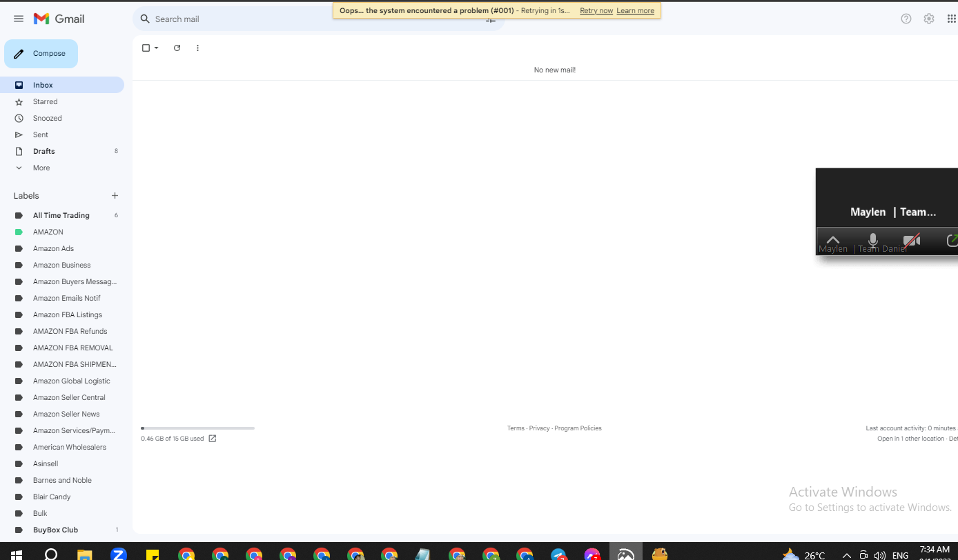Open the Barnes and Noble label
958x560 pixels.
pyautogui.click(x=62, y=480)
